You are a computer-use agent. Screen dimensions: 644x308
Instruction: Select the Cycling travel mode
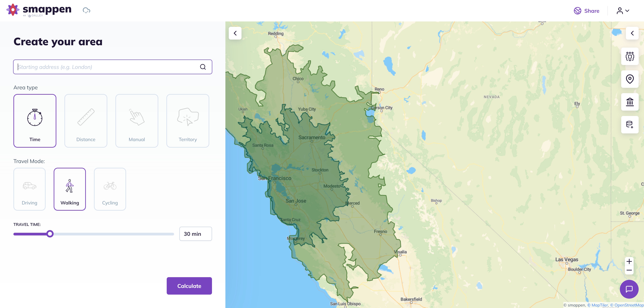[x=110, y=189]
